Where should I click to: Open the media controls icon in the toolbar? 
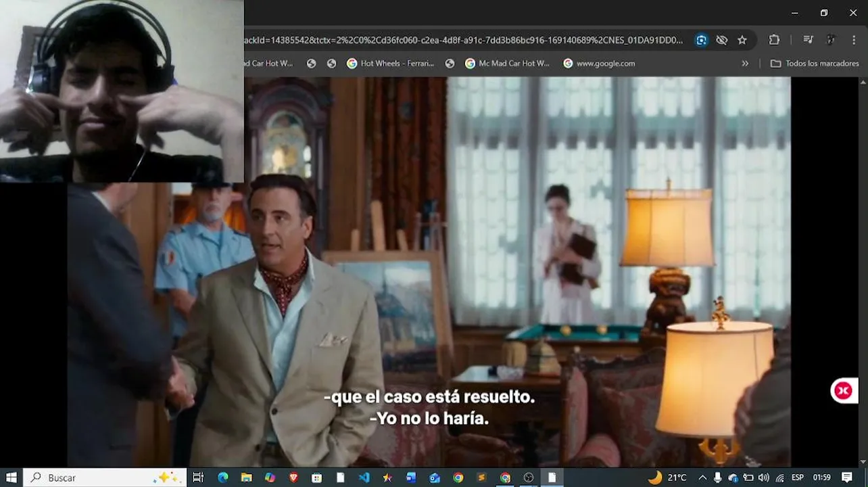point(808,40)
